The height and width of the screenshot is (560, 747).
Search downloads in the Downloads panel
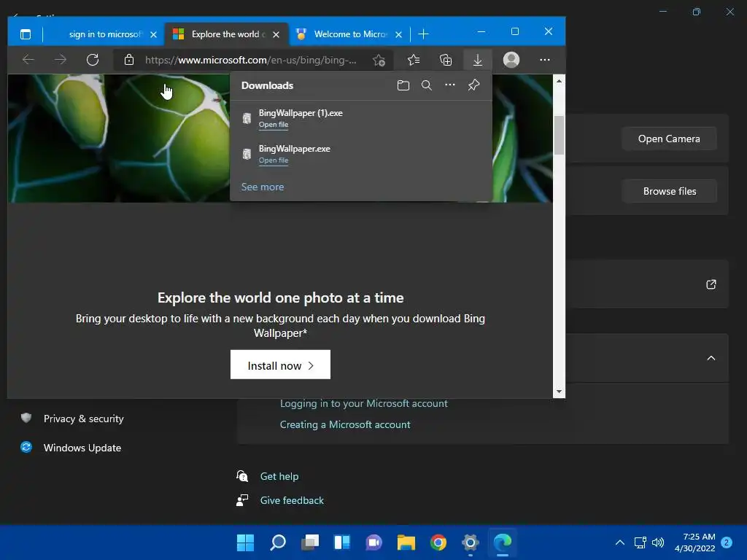pos(426,85)
